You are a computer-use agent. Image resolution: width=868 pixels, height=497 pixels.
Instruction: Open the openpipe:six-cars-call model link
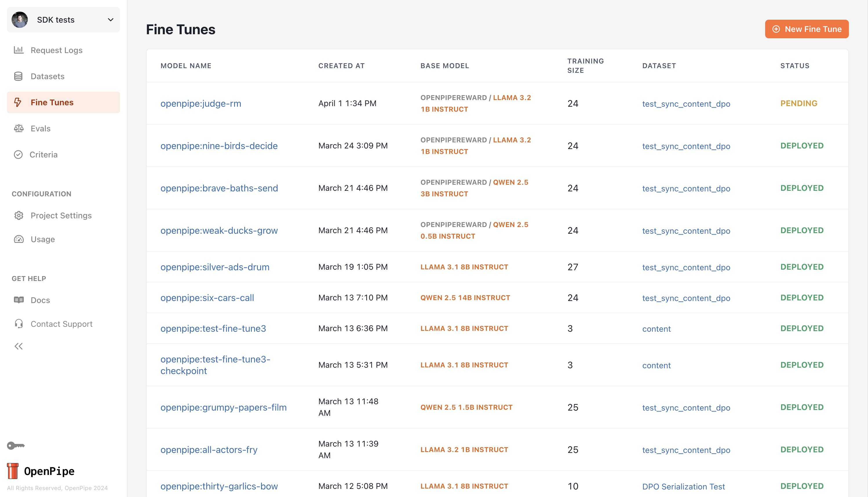coord(207,298)
